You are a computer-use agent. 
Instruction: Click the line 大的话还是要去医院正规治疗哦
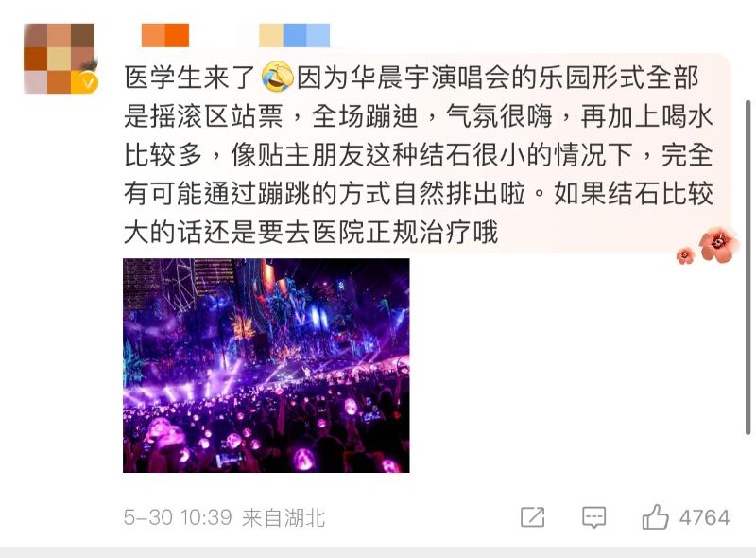[311, 232]
